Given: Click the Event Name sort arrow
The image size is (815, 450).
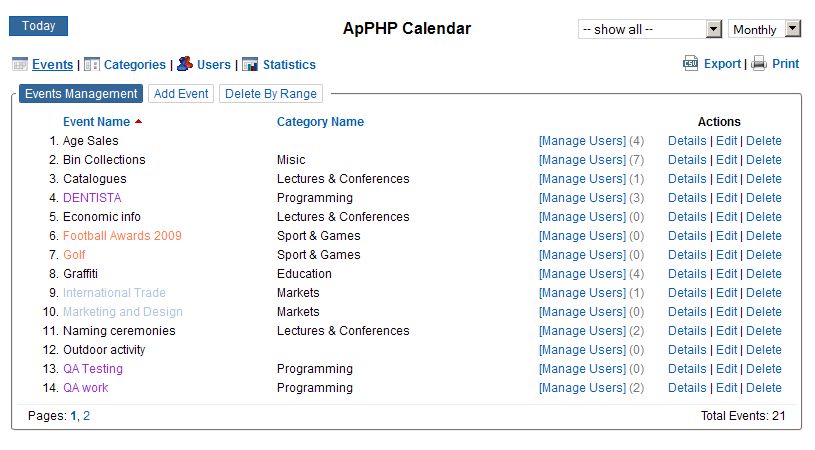Looking at the screenshot, I should point(139,122).
